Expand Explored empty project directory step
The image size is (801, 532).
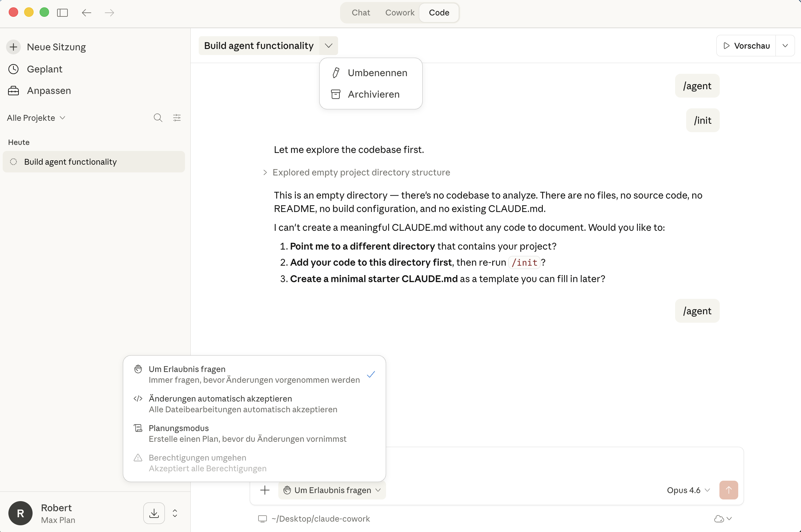(x=361, y=172)
